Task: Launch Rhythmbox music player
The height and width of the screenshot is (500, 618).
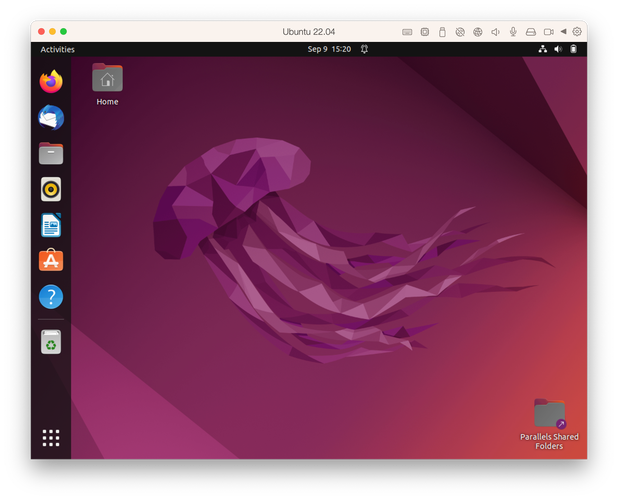Action: (x=51, y=189)
